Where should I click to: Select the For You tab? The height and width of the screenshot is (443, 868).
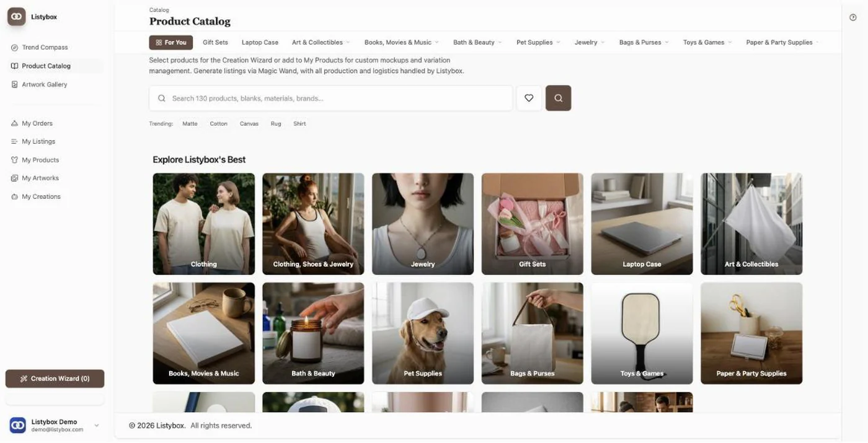171,42
